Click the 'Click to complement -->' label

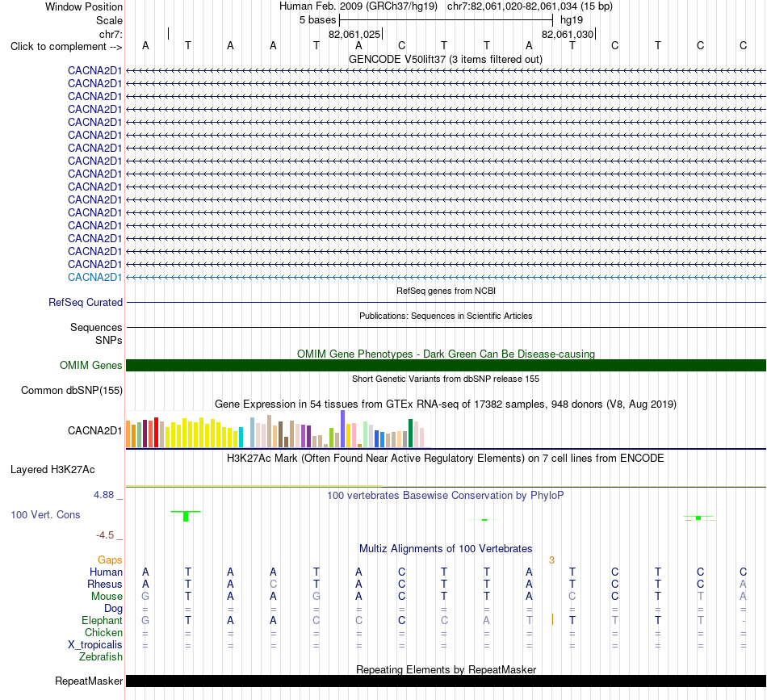tap(66, 47)
